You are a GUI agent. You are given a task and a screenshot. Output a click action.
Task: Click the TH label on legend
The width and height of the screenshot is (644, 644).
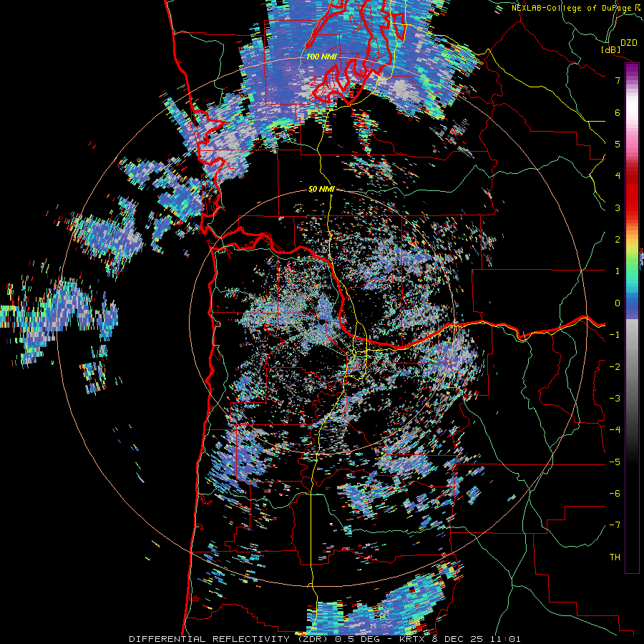615,557
